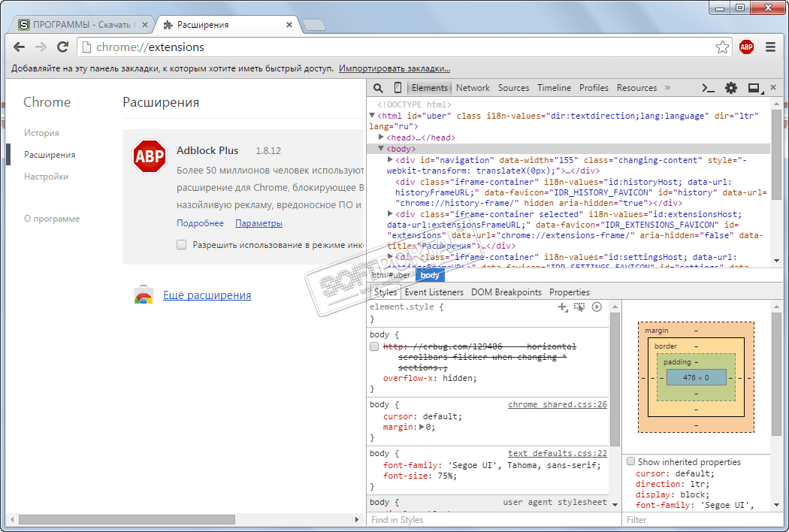The height and width of the screenshot is (532, 789).
Task: Expand the margin shorthand property arrow
Action: pos(422,427)
